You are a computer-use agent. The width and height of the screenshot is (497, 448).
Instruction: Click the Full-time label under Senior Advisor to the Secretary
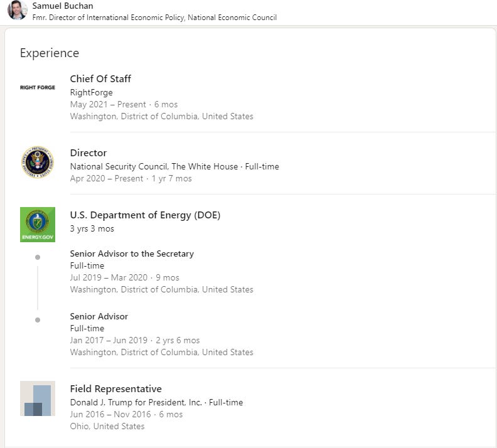pos(87,265)
